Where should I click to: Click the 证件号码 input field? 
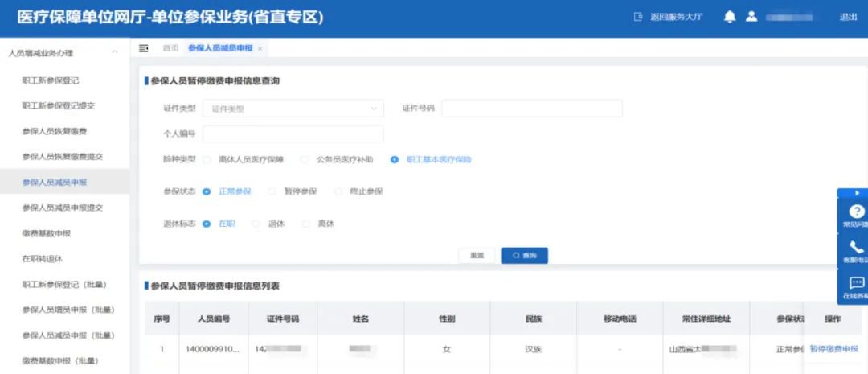tap(531, 109)
